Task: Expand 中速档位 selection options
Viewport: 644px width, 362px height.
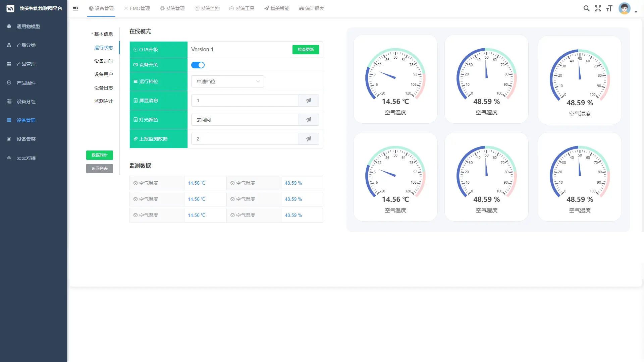Action: 227,81
